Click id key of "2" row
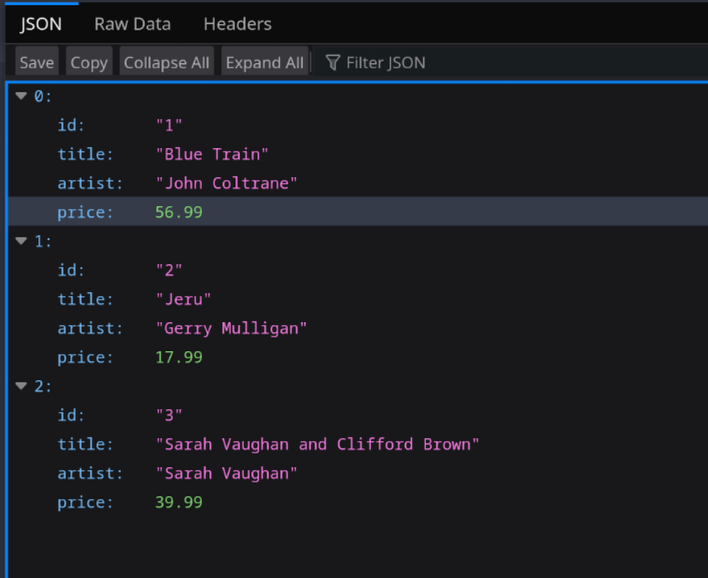 click(71, 270)
